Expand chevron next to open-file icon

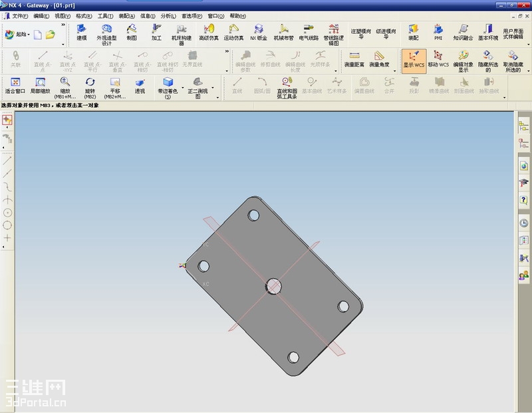63,25
